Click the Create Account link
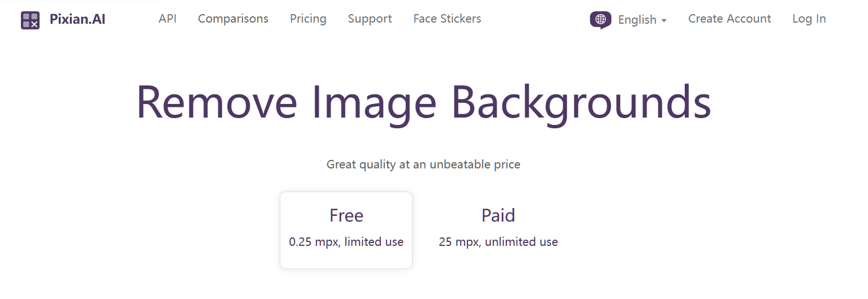868x299 pixels. click(x=729, y=19)
